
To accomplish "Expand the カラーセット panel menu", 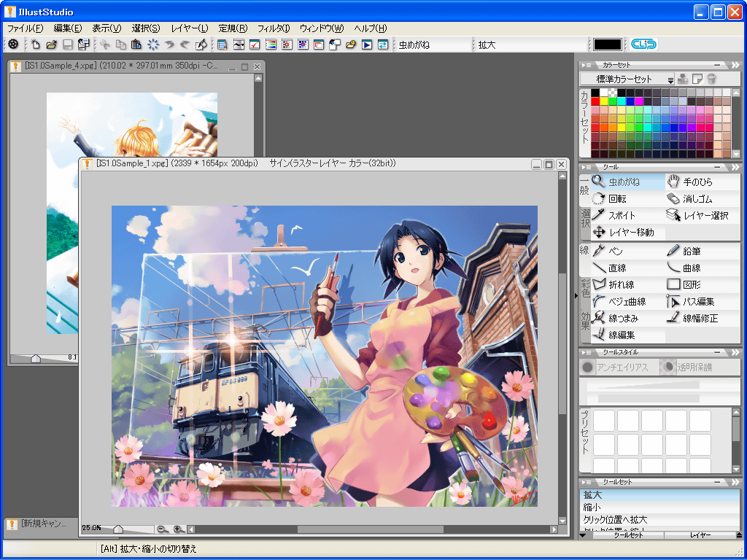I will pyautogui.click(x=587, y=65).
